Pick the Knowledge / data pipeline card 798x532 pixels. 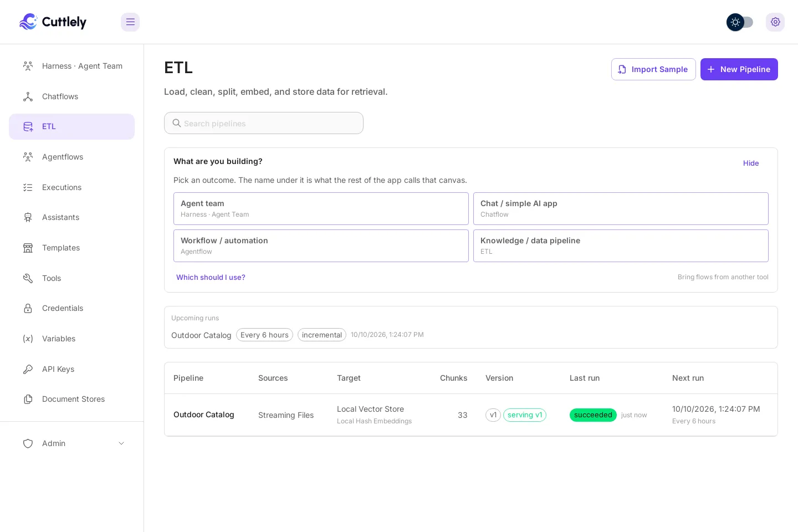[621, 245]
